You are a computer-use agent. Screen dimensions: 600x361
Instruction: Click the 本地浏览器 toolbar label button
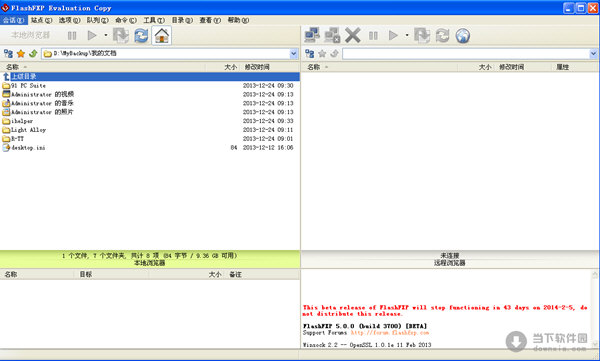(x=30, y=35)
